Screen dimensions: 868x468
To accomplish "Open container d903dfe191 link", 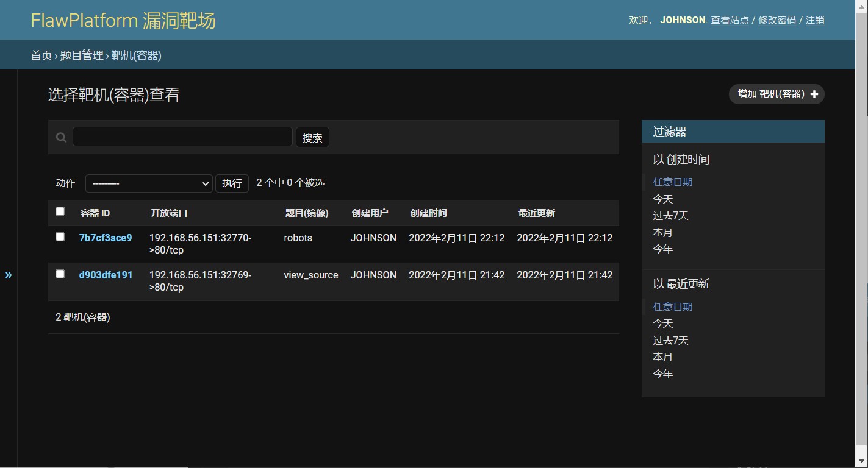I will pyautogui.click(x=106, y=275).
